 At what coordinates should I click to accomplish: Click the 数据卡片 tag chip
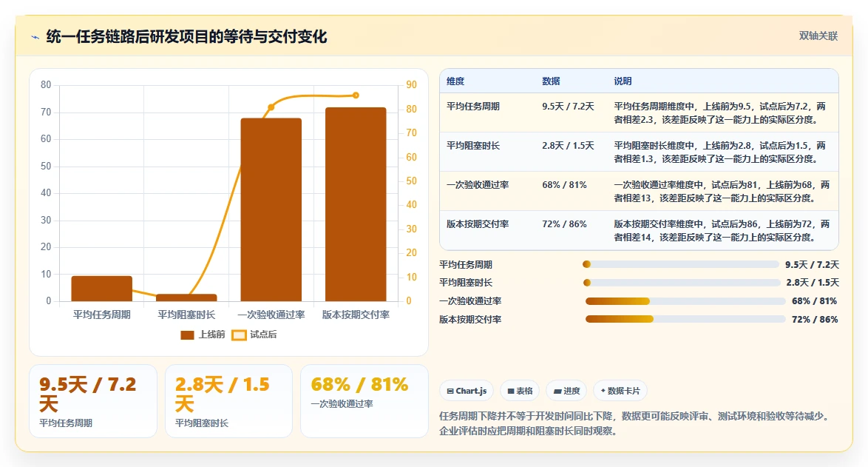pyautogui.click(x=620, y=391)
